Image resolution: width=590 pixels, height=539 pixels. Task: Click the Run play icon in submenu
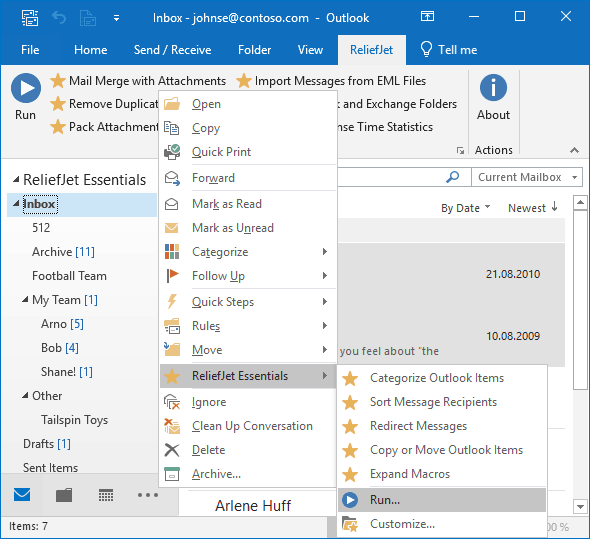pyautogui.click(x=350, y=500)
